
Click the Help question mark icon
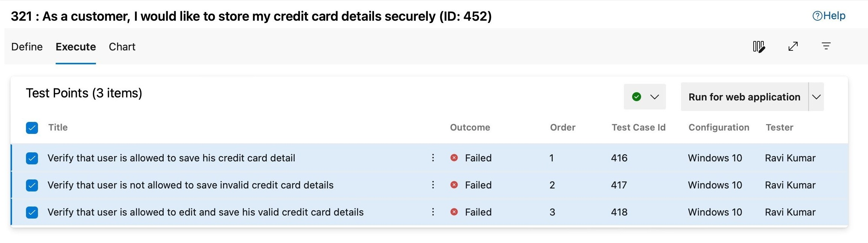[817, 16]
